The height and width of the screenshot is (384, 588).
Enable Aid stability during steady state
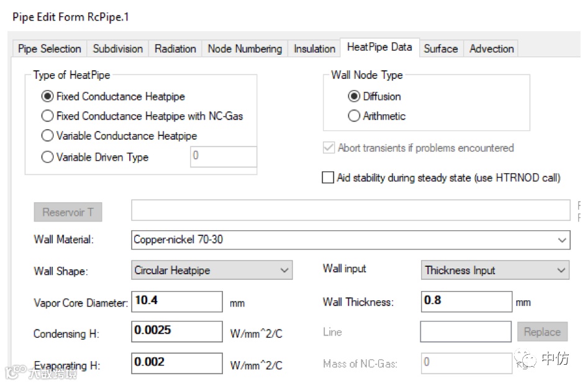(328, 178)
